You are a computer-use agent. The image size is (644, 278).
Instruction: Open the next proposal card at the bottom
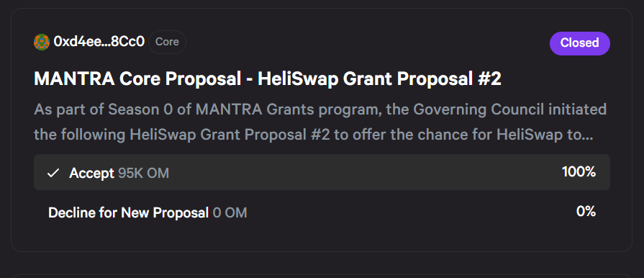pos(322,276)
